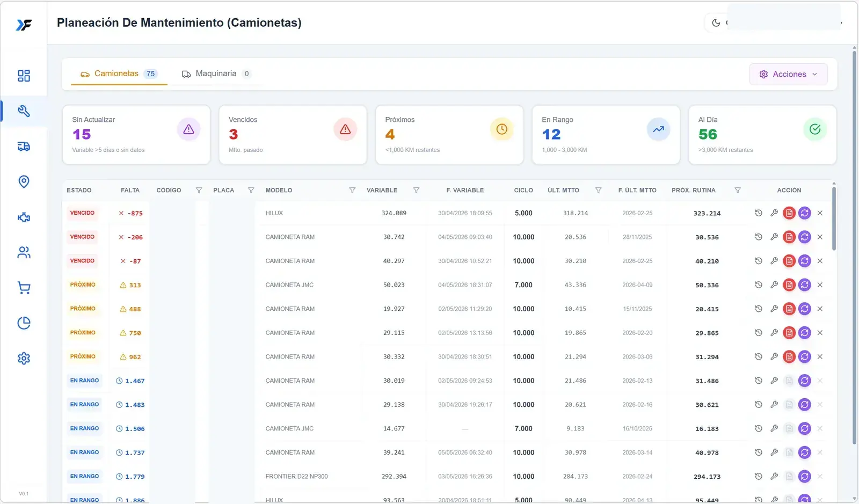Click the page vertical scrollbar
Viewport: 859px width, 504px height.
click(854, 247)
